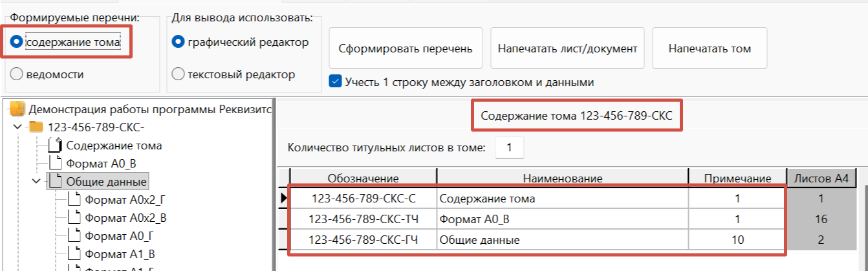Click the 'Примечание' column header

pyautogui.click(x=737, y=178)
